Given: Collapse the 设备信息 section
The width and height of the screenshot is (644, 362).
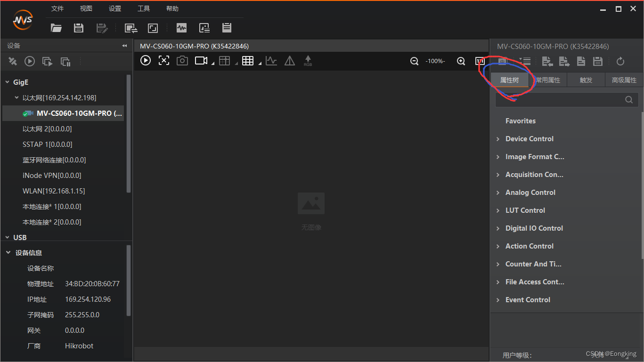Looking at the screenshot, I should 8,253.
